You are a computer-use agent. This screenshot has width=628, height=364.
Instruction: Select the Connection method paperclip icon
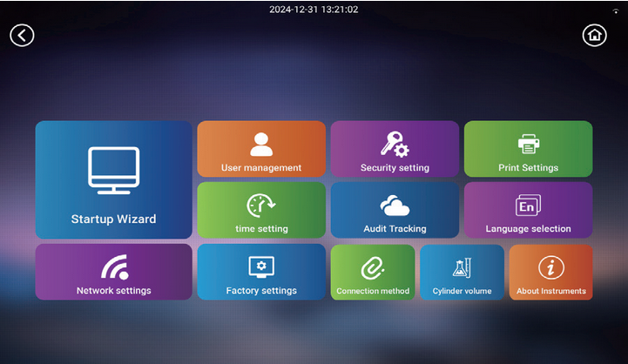373,267
